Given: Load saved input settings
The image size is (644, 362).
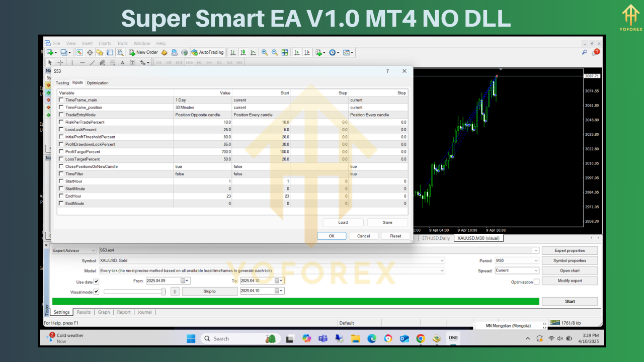Looking at the screenshot, I should click(x=343, y=222).
